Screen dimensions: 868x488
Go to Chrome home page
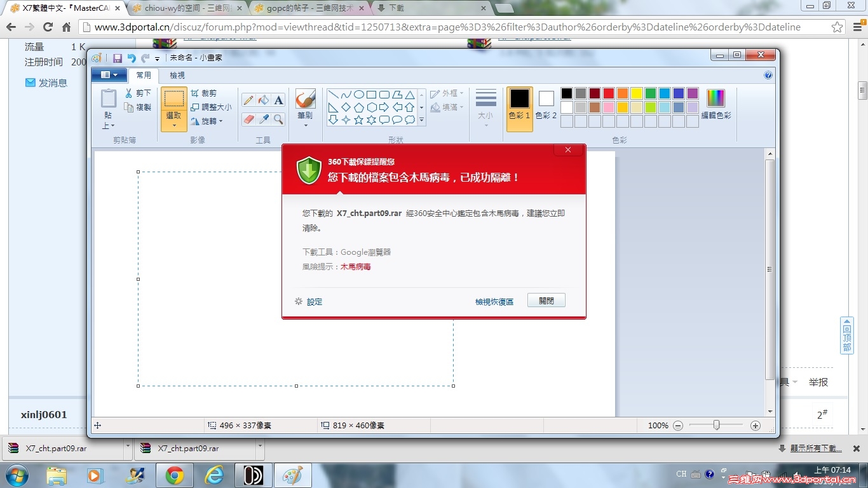(67, 27)
